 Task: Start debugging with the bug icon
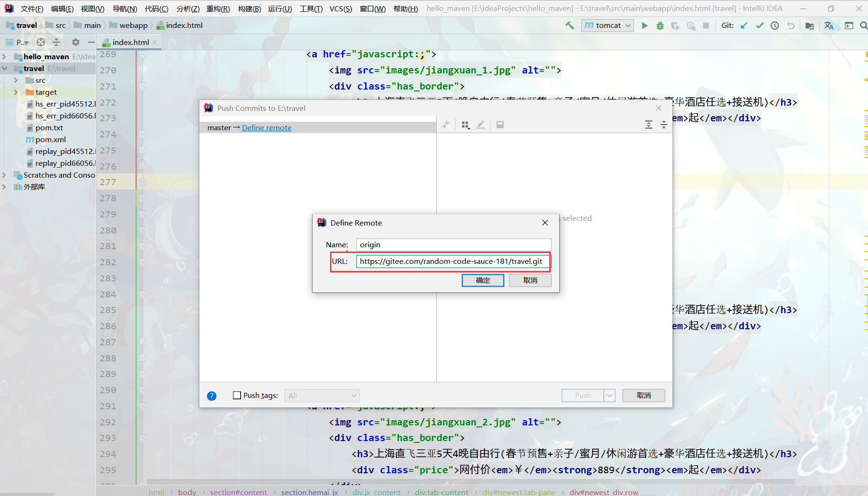pos(660,26)
